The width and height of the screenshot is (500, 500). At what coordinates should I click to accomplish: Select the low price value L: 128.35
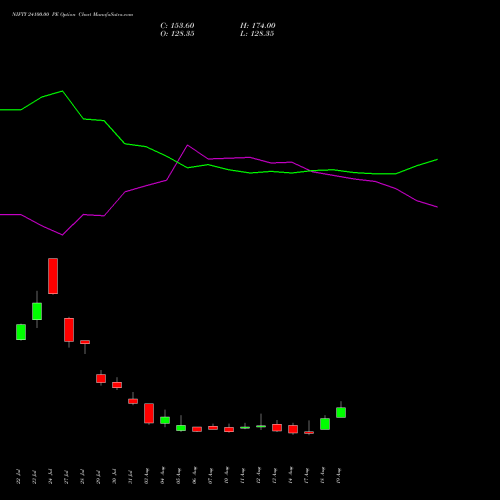tap(257, 34)
